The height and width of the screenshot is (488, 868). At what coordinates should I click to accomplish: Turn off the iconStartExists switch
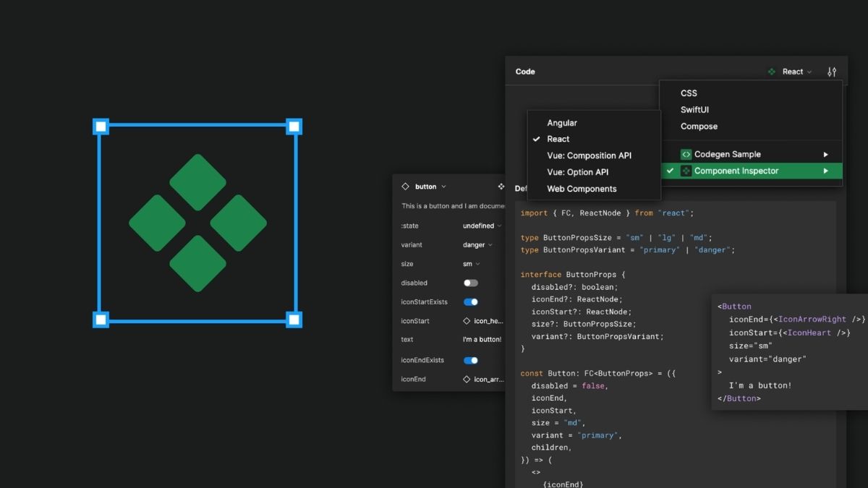pos(471,302)
